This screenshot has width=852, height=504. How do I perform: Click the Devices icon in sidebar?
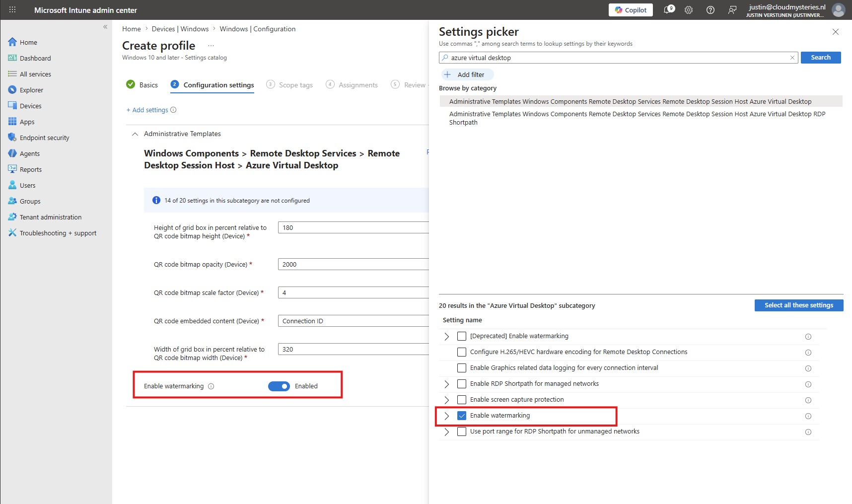12,106
